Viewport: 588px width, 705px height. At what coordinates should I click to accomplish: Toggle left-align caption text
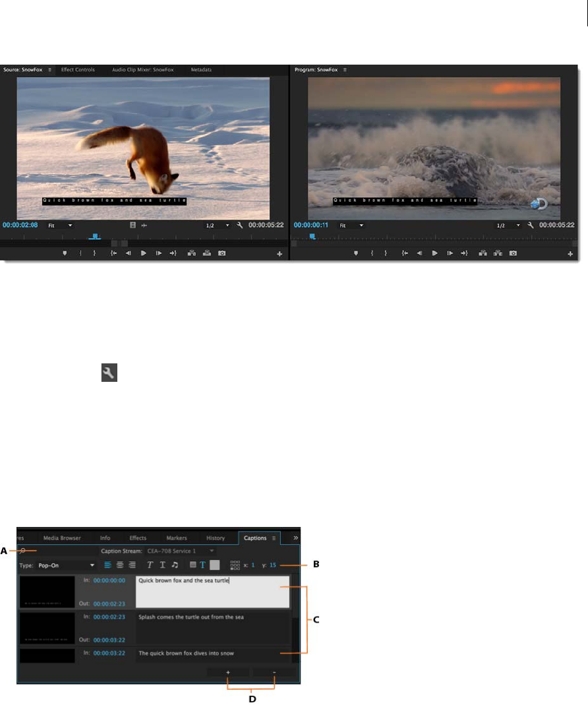[107, 565]
